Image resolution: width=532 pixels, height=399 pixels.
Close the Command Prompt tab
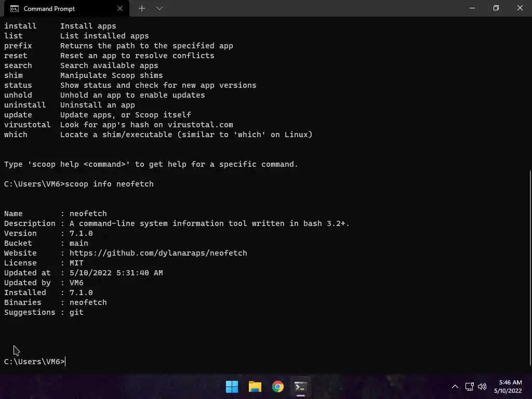[x=120, y=8]
